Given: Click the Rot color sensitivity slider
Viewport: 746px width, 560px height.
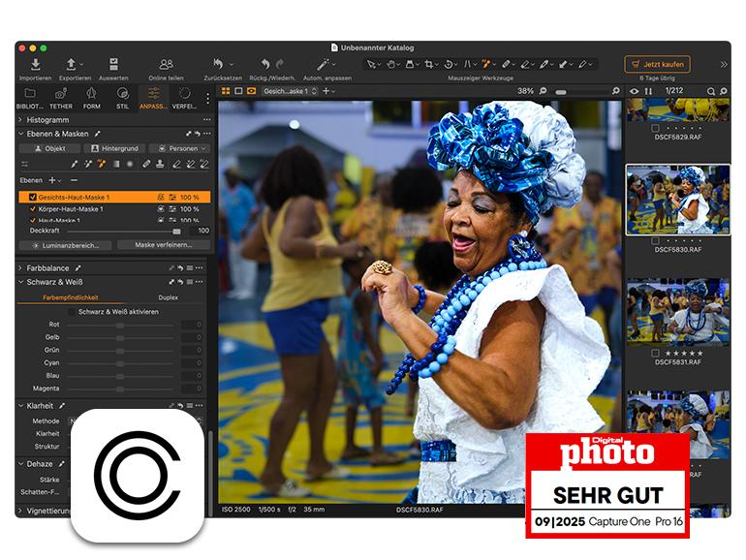Looking at the screenshot, I should [x=120, y=325].
